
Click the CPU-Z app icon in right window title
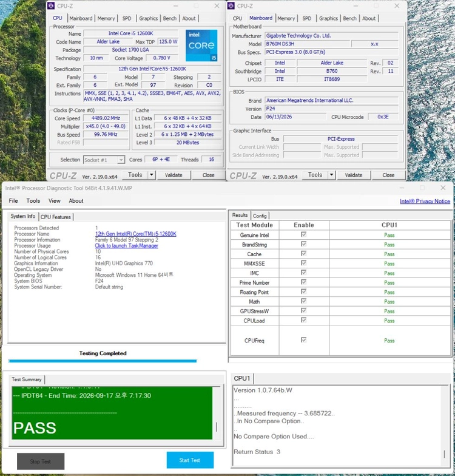(231, 6)
